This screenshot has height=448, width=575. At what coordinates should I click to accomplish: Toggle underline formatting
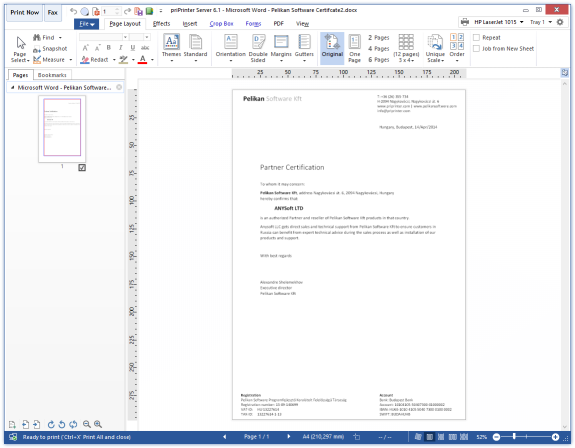pyautogui.click(x=133, y=48)
